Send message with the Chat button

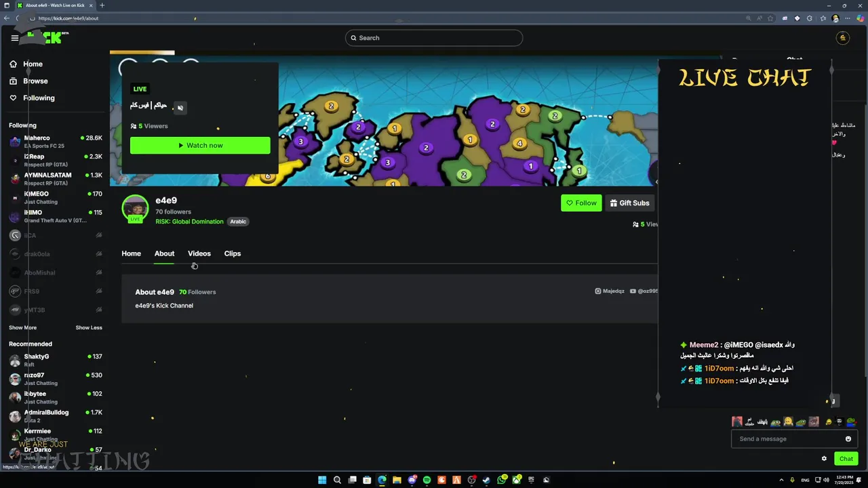click(846, 459)
